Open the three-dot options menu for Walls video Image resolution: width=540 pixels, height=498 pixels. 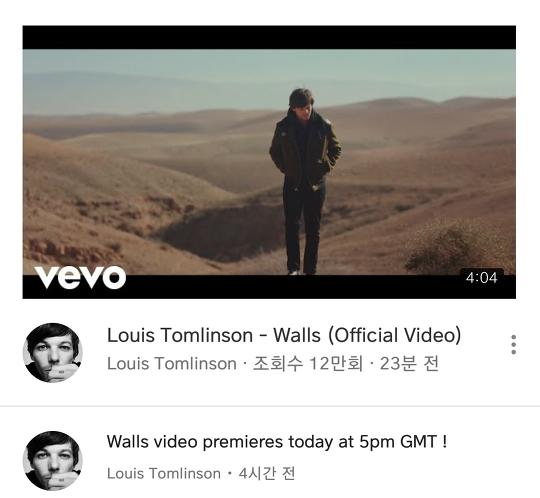coord(513,344)
